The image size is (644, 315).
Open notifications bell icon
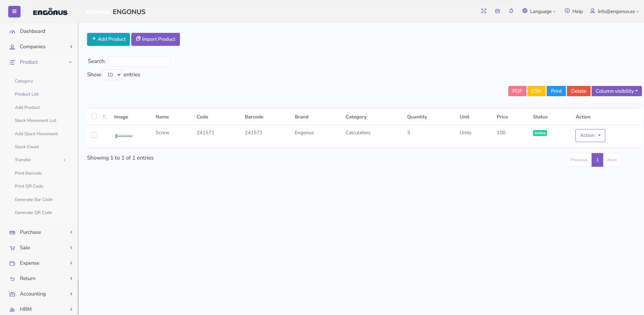click(511, 11)
